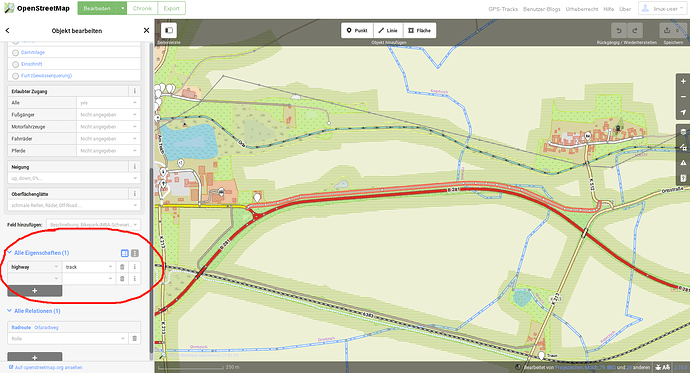Toggle the sidebar with the Seitenleiste icon
690x373 pixels.
[x=169, y=30]
